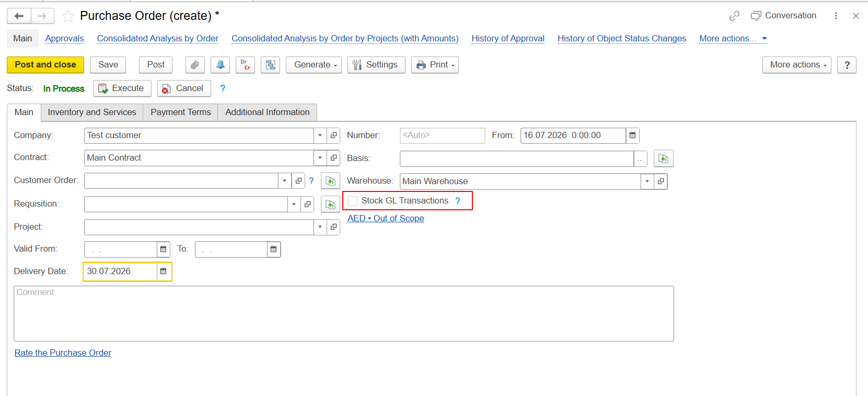The image size is (868, 396).
Task: Switch to the Payment Terms tab
Action: (181, 112)
